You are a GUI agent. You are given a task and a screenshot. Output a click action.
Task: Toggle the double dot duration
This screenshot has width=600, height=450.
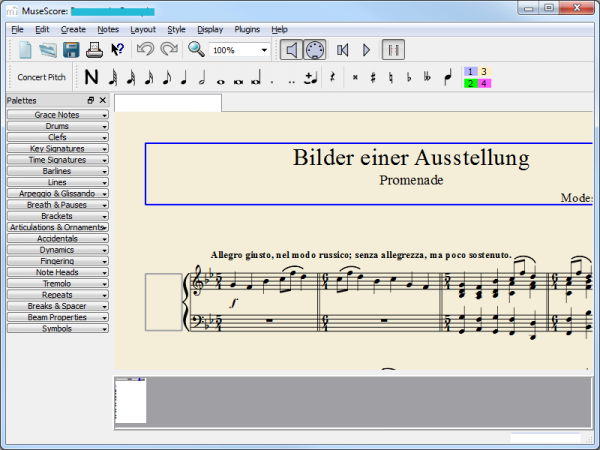(x=292, y=82)
